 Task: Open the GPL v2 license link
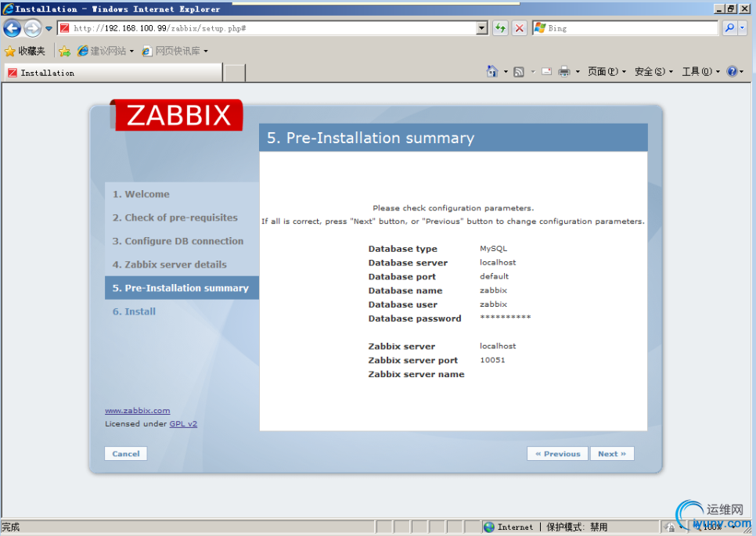183,423
